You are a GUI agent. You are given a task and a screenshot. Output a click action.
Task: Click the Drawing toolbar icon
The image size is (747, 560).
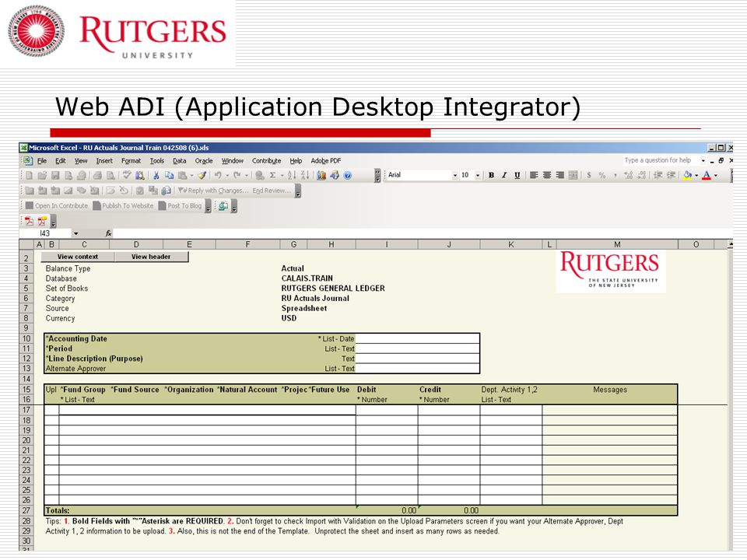(x=335, y=175)
